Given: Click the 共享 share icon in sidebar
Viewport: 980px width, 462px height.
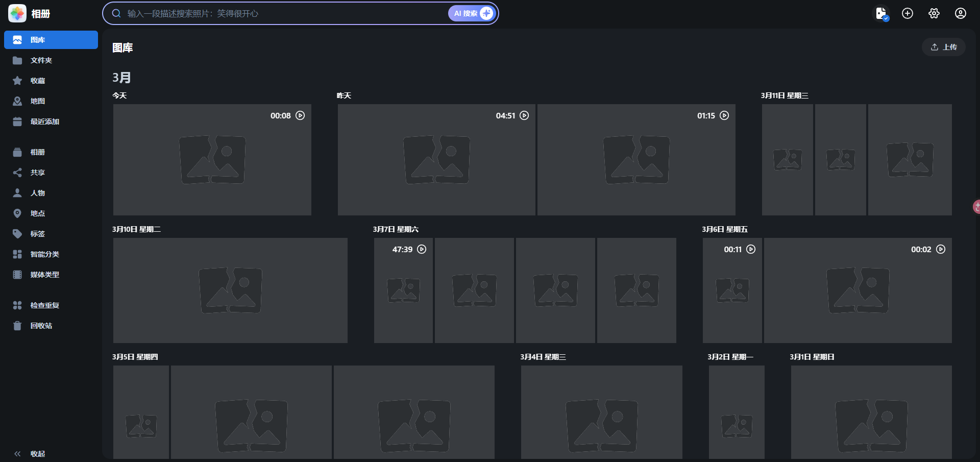Looking at the screenshot, I should [17, 173].
